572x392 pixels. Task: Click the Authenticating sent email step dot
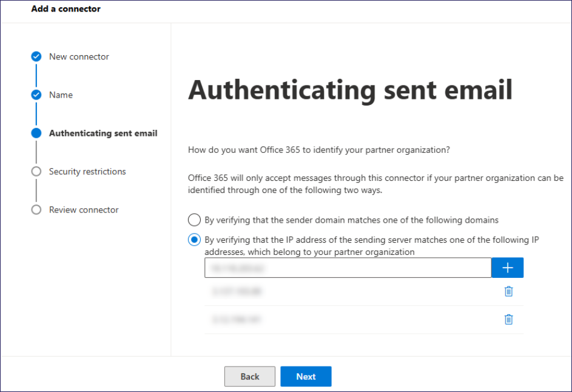pos(36,133)
